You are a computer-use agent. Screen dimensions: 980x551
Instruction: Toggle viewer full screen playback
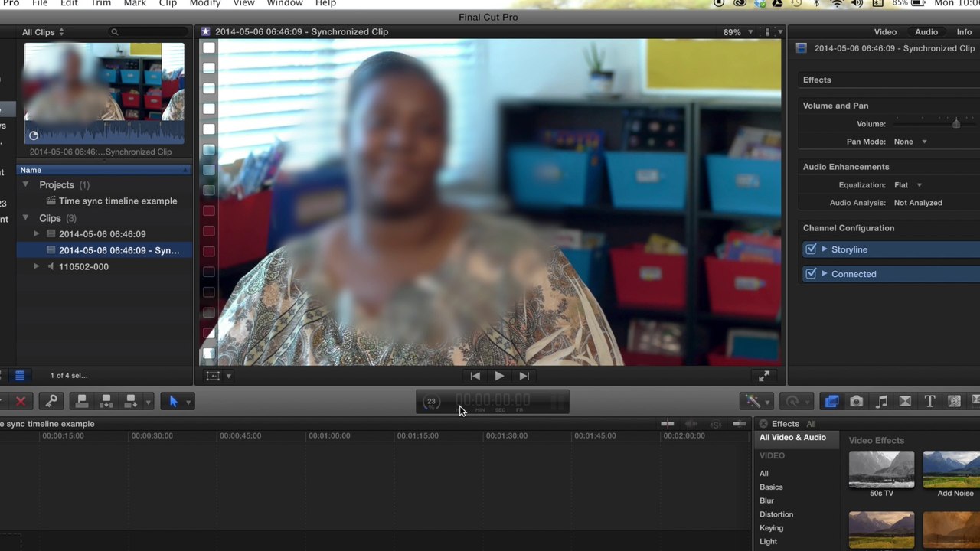pyautogui.click(x=764, y=376)
